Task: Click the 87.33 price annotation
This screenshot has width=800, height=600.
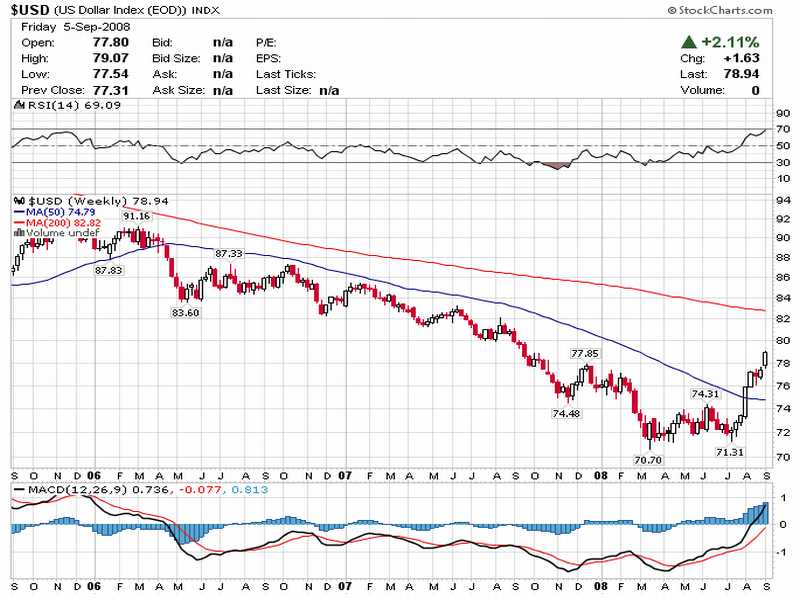Action: [x=229, y=254]
